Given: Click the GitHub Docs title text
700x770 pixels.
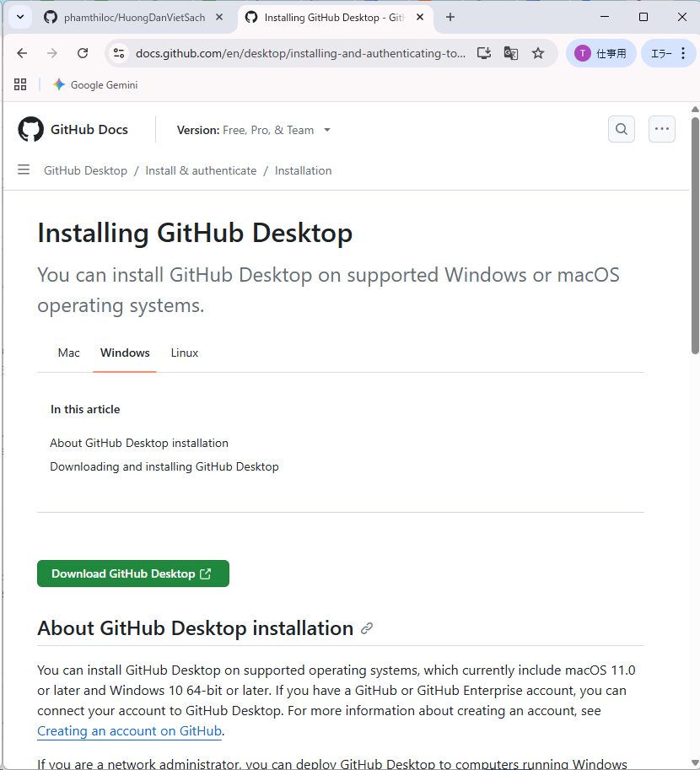Looking at the screenshot, I should [89, 130].
